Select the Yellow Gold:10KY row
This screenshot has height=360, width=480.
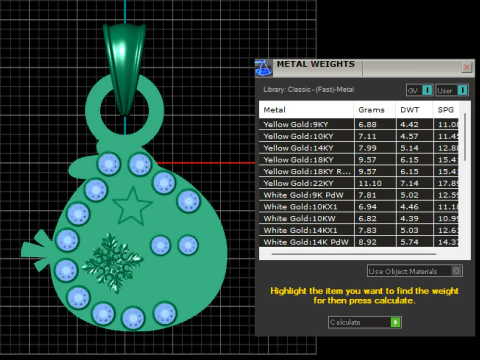tap(359, 136)
